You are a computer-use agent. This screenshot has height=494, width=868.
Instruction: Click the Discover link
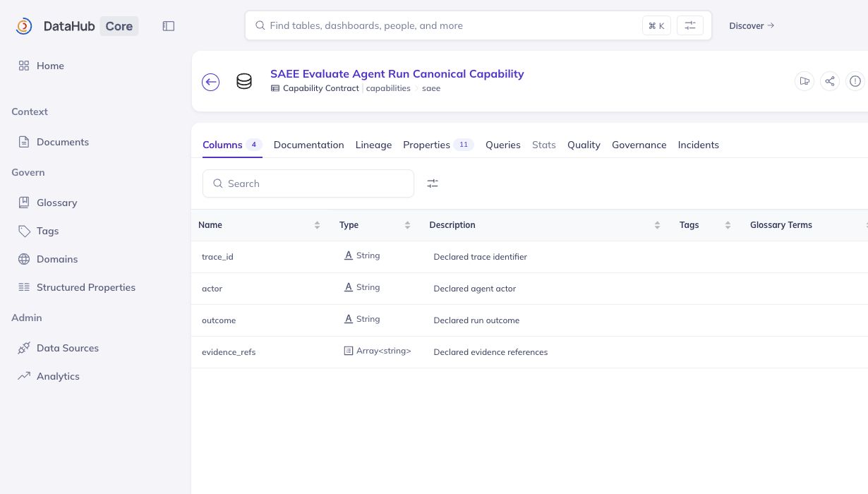point(752,25)
